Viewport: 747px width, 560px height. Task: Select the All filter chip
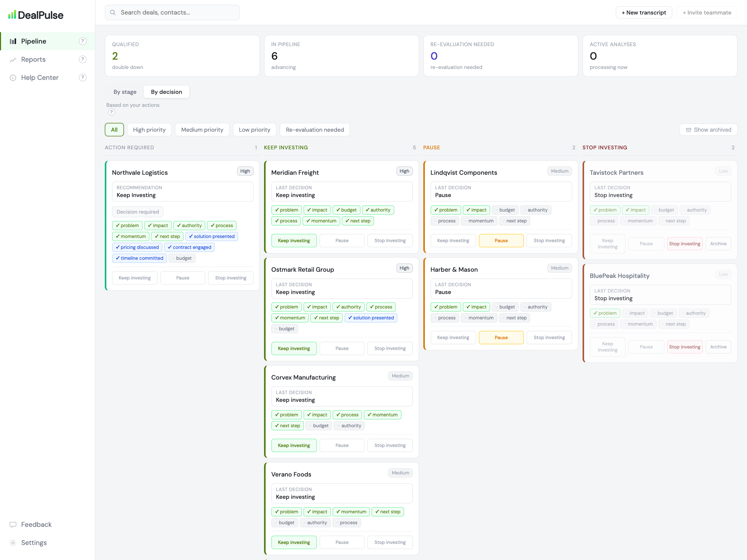tap(114, 130)
